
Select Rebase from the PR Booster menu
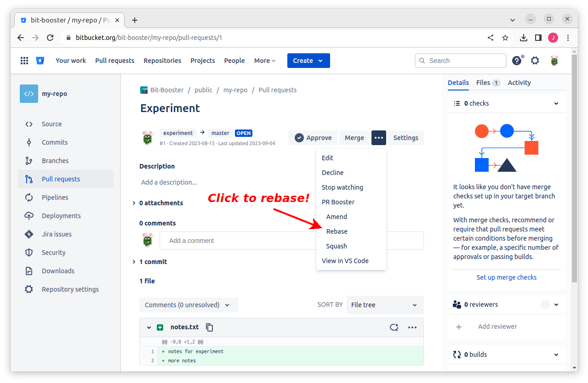click(x=337, y=231)
